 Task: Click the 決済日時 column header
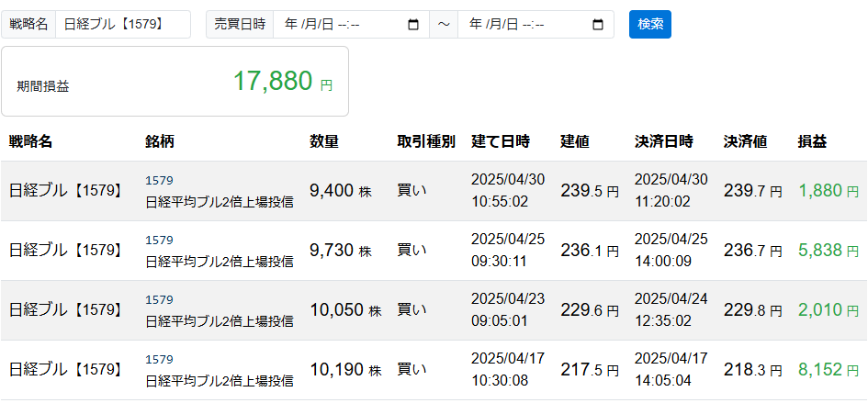click(x=664, y=141)
